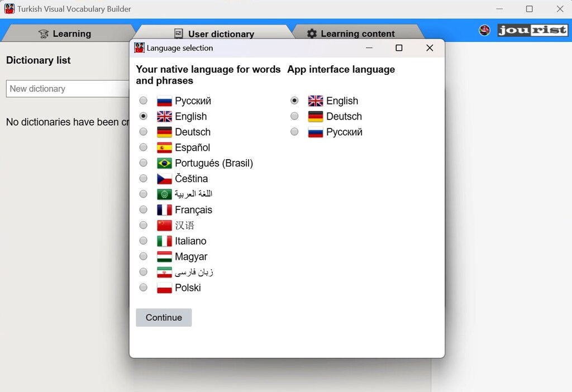The width and height of the screenshot is (572, 392).
Task: Click the Russian flag under App interface language
Action: point(316,132)
